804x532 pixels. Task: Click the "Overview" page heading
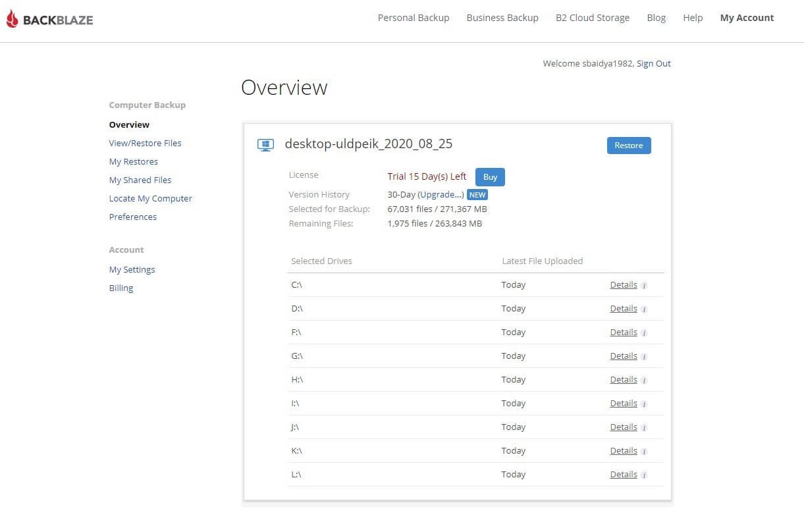point(284,88)
